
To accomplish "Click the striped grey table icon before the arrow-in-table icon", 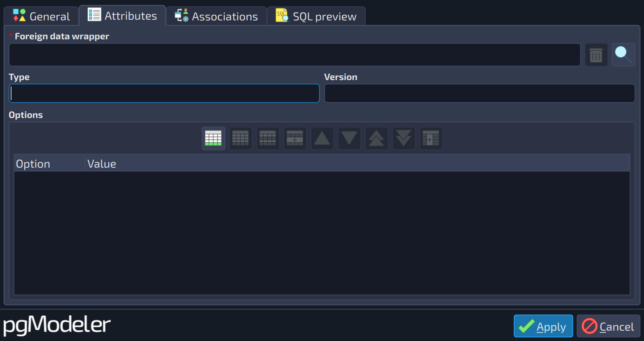I will pyautogui.click(x=268, y=138).
